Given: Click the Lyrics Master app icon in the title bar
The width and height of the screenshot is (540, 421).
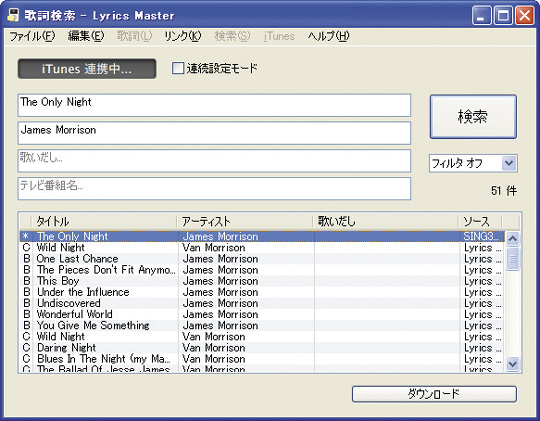Looking at the screenshot, I should tap(13, 15).
